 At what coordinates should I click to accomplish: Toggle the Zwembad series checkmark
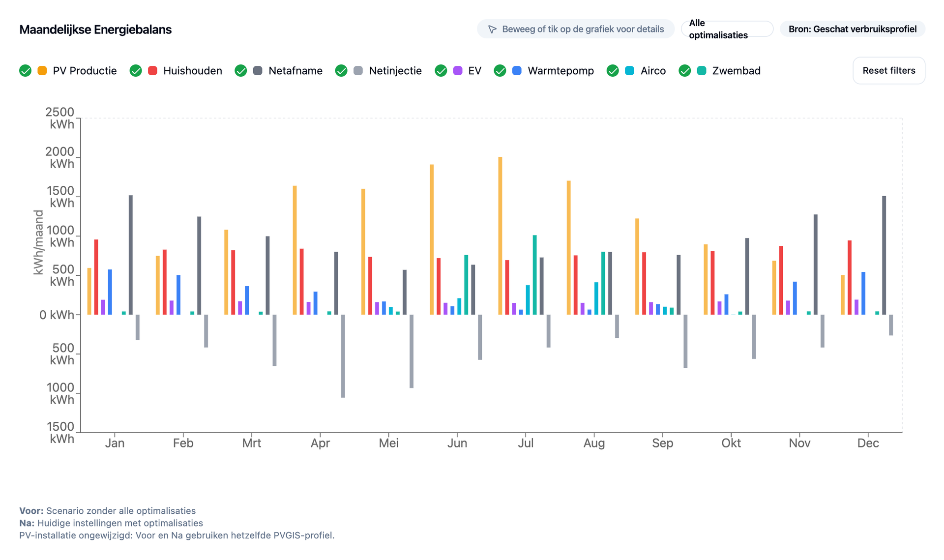tap(685, 71)
